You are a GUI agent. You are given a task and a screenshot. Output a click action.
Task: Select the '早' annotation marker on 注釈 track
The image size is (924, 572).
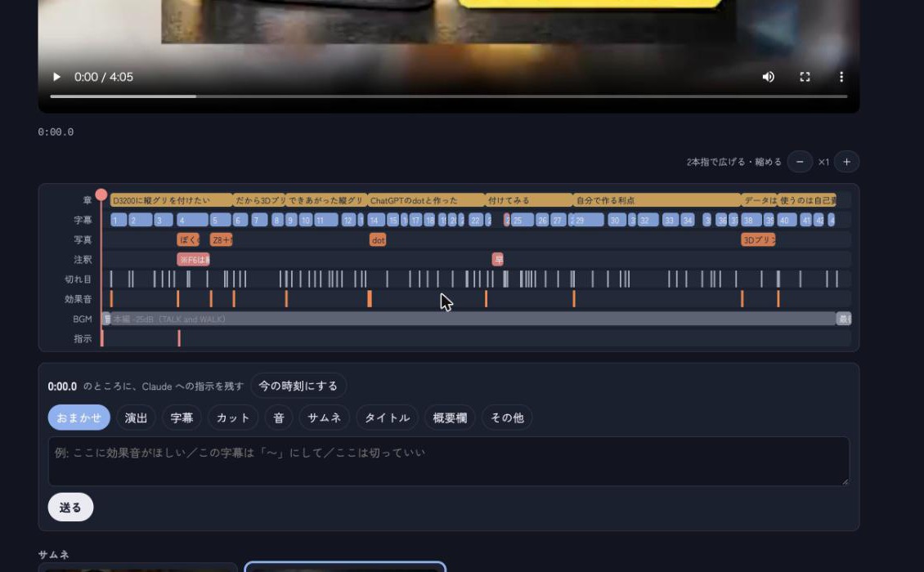point(498,260)
